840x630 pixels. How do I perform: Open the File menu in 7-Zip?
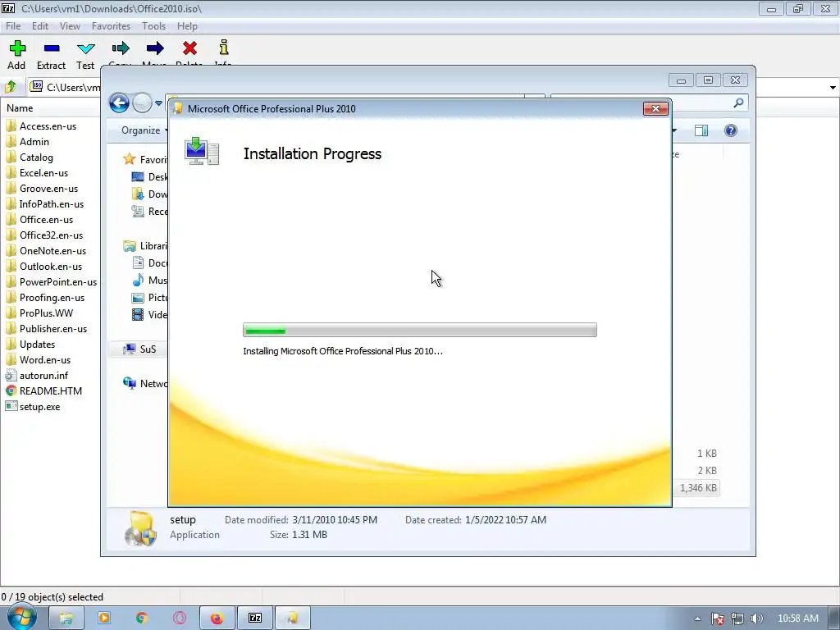point(13,25)
